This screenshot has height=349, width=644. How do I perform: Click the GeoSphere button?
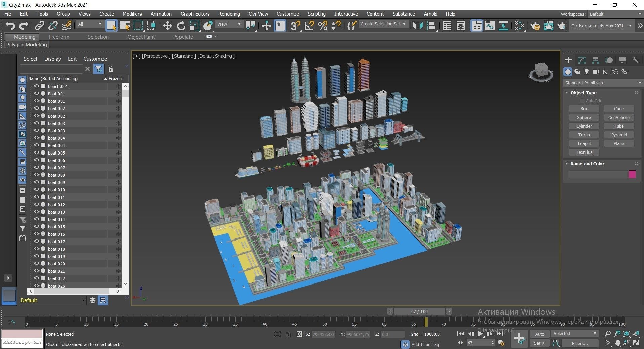click(619, 117)
